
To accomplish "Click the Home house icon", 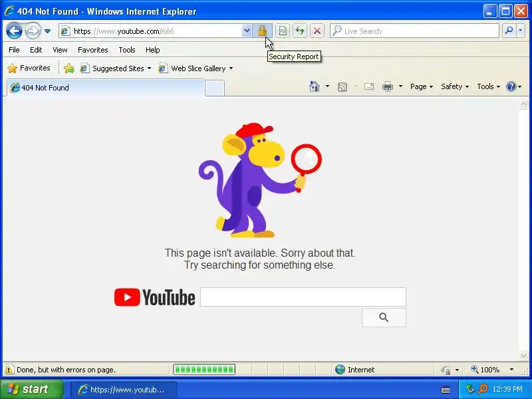I will (314, 86).
